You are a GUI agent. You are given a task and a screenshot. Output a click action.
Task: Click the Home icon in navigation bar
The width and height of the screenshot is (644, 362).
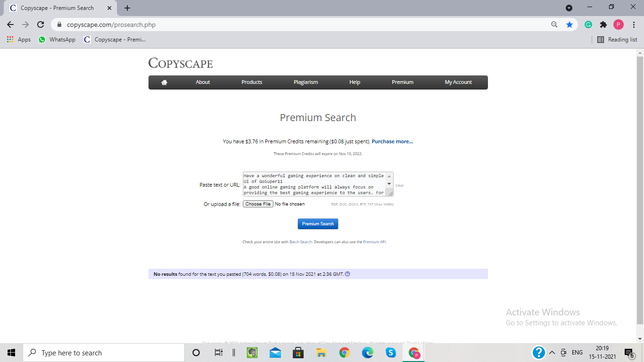164,82
